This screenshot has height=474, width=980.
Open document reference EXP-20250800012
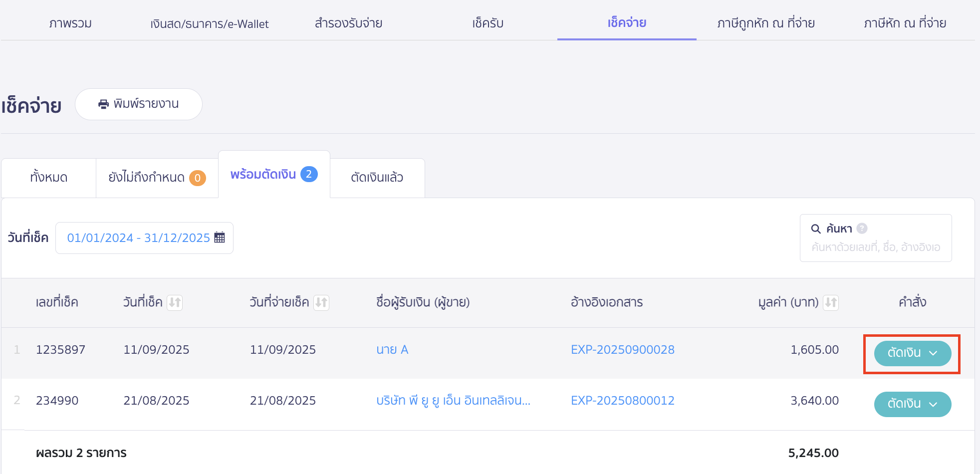click(x=622, y=400)
